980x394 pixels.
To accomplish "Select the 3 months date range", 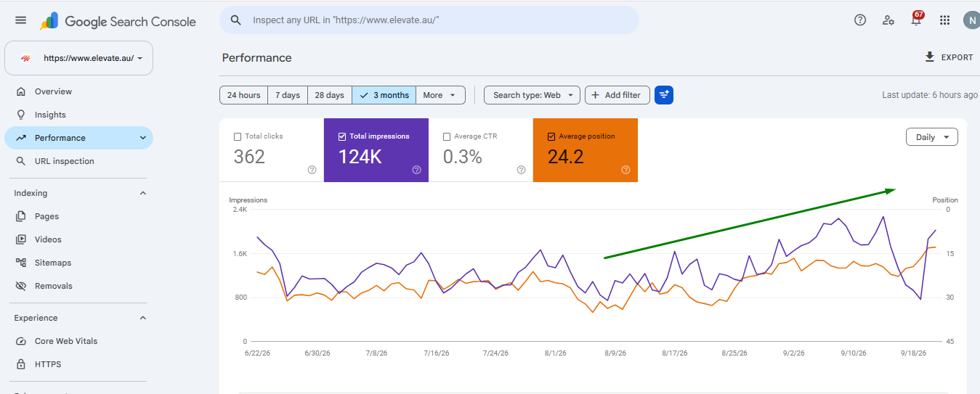I will coord(384,95).
